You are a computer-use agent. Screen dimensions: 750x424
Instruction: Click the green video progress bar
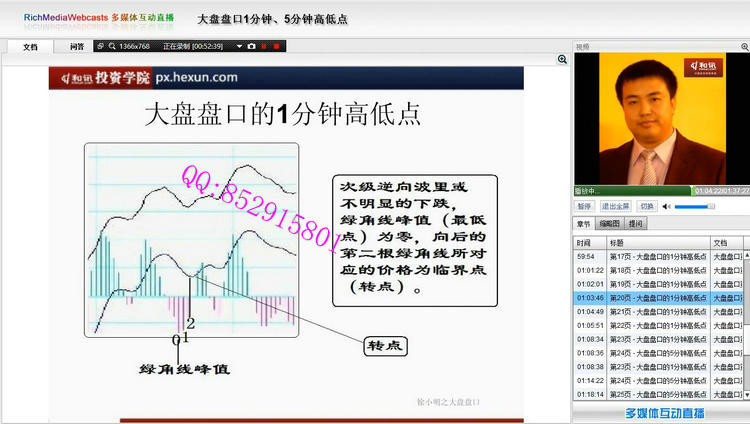coord(630,190)
